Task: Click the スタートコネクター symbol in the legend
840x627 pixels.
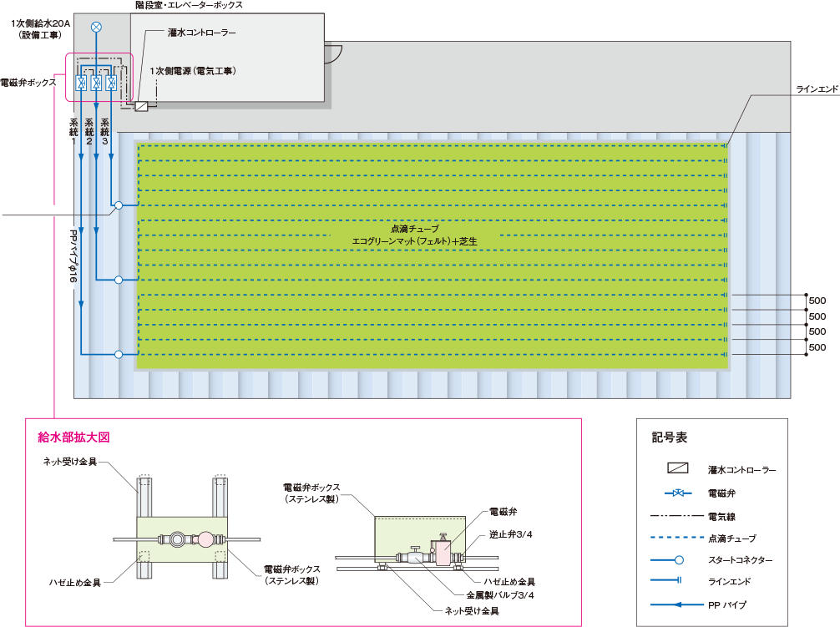Action: 667,560
